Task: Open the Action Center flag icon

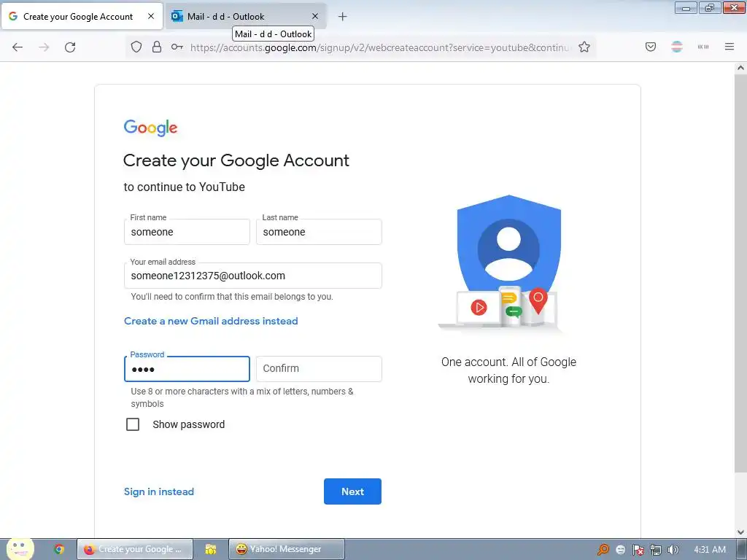Action: pyautogui.click(x=638, y=550)
